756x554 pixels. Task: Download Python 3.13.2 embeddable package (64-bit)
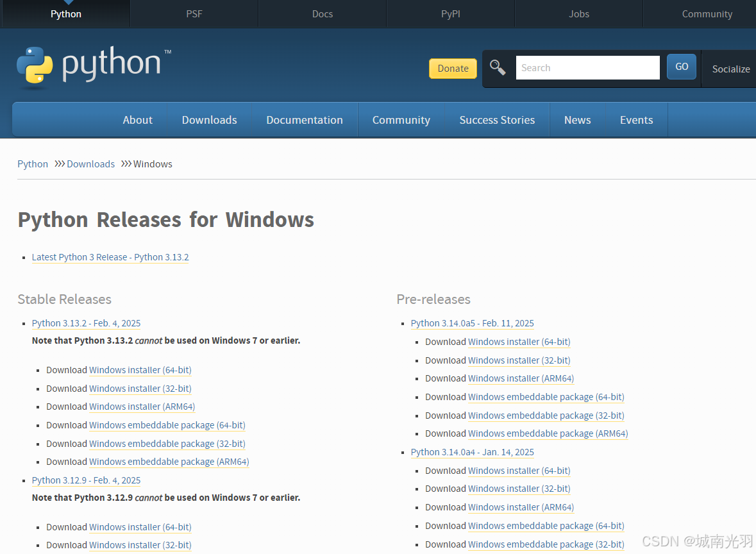point(167,425)
